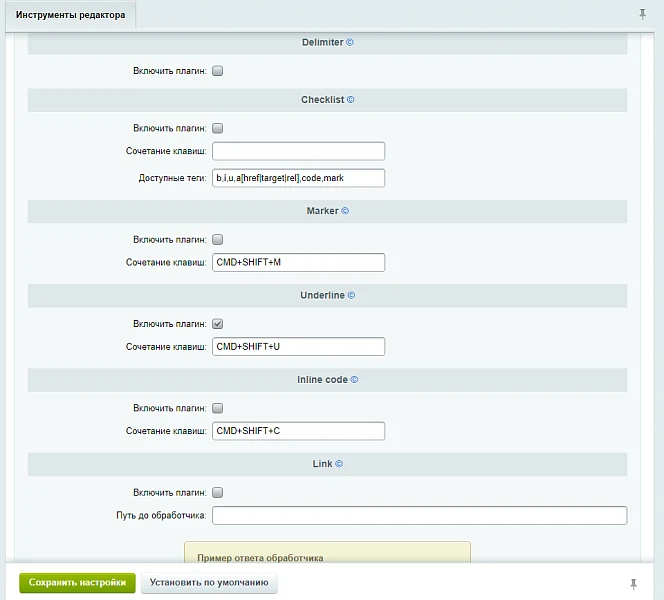Focus the Link handler path input field
The image size is (664, 600).
pos(420,515)
